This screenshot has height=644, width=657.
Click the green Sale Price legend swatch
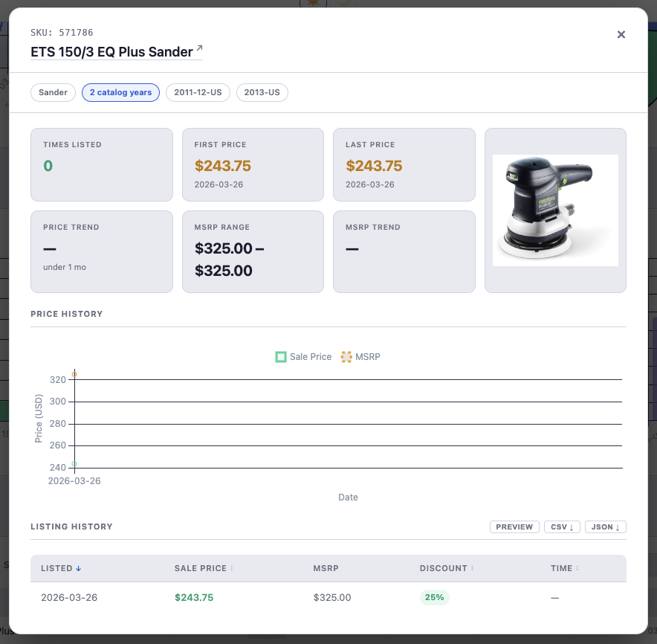click(281, 357)
